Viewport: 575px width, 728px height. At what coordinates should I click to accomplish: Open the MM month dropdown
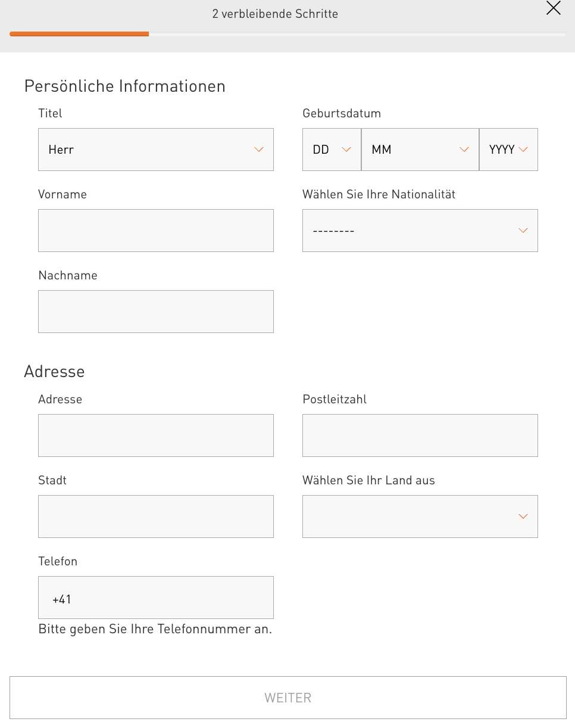pos(420,150)
